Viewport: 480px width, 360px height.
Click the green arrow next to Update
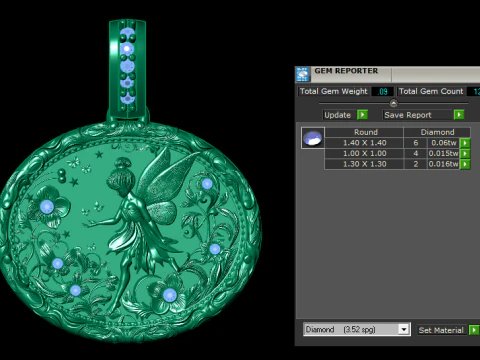pyautogui.click(x=362, y=115)
